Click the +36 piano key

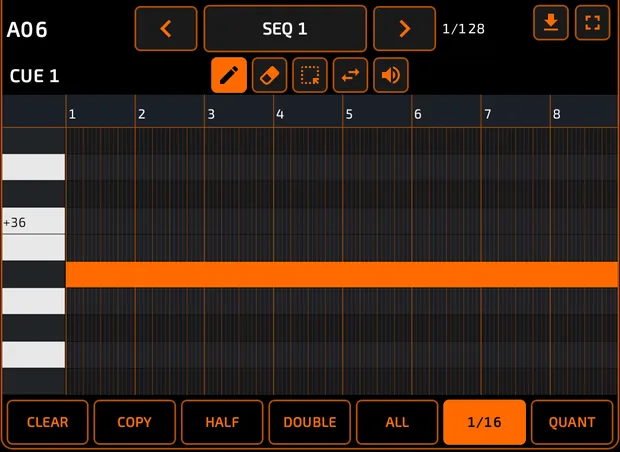click(34, 221)
